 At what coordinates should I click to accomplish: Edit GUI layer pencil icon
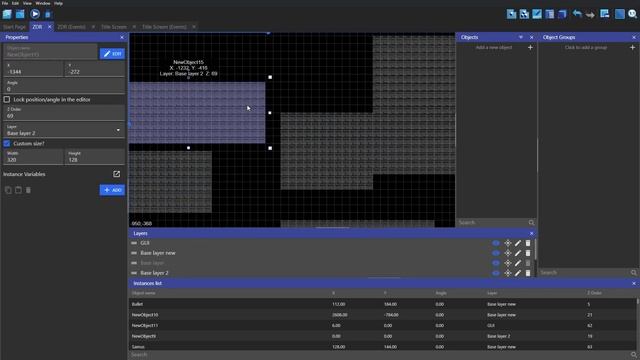click(518, 243)
